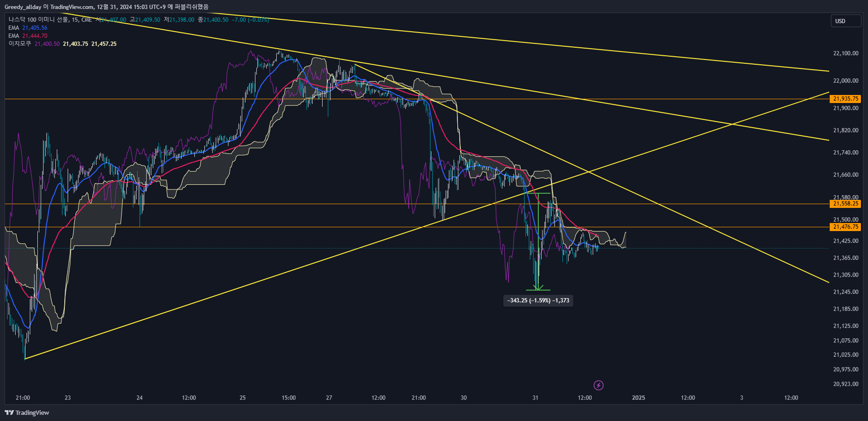The image size is (868, 421).
Task: Click the 21,365.00 price axis value
Action: pos(846,258)
